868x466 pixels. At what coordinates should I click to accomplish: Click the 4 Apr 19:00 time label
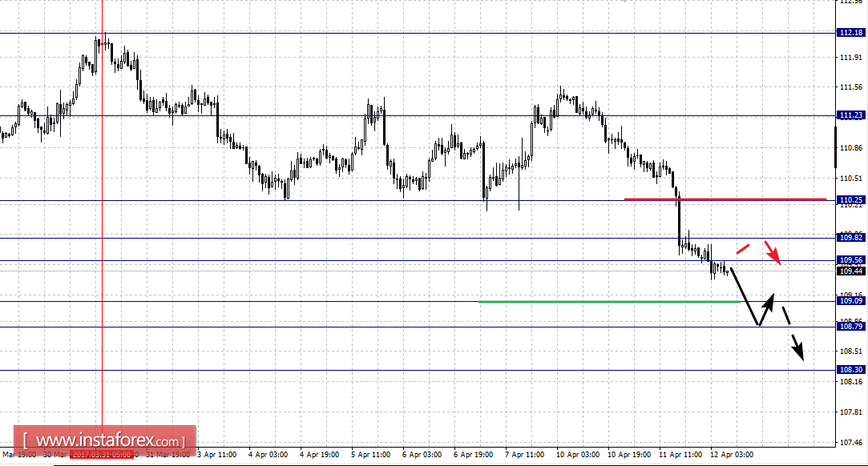point(320,455)
